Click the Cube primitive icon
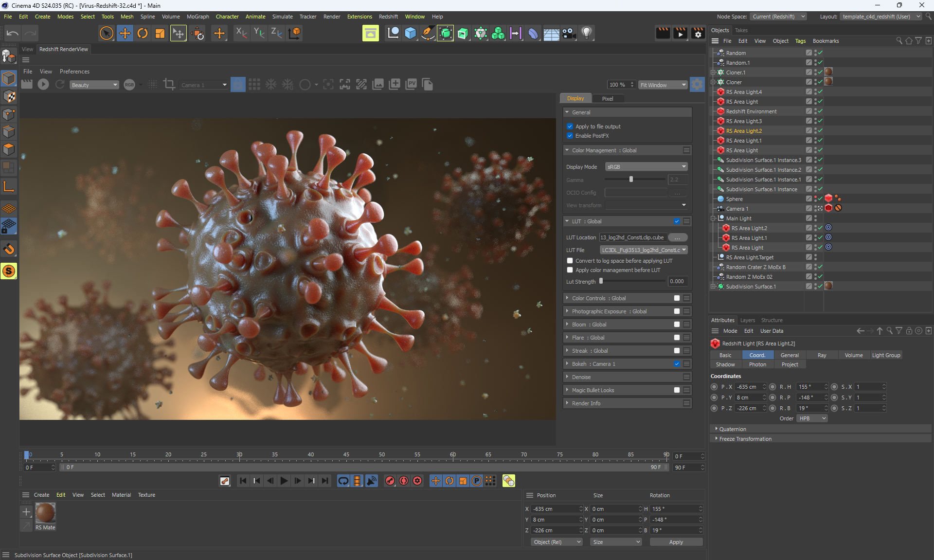This screenshot has width=934, height=560. tap(410, 33)
